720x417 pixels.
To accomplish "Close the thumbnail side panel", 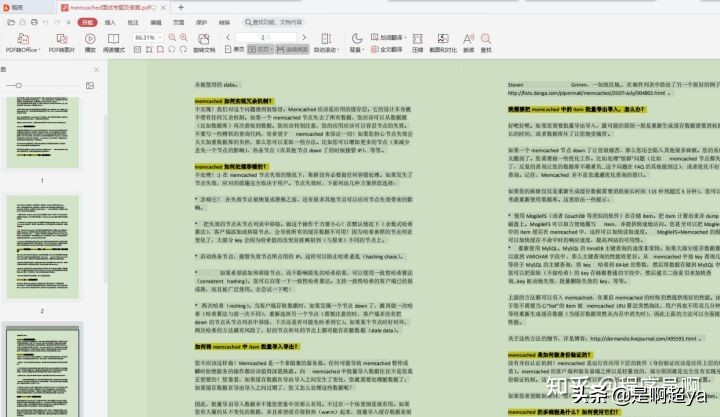I will coord(96,69).
